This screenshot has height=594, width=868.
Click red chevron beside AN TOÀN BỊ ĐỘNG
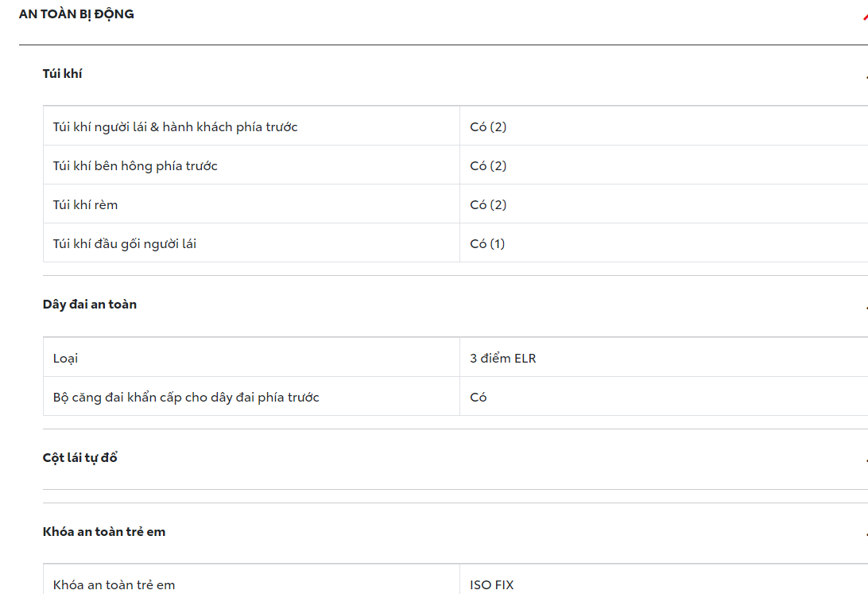click(x=865, y=15)
